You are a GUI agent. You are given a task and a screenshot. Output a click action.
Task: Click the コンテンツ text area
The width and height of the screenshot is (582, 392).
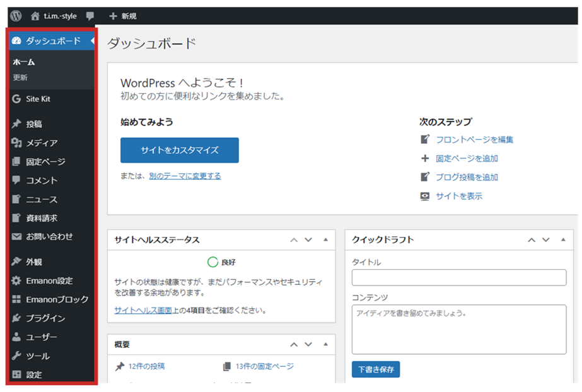coord(459,330)
